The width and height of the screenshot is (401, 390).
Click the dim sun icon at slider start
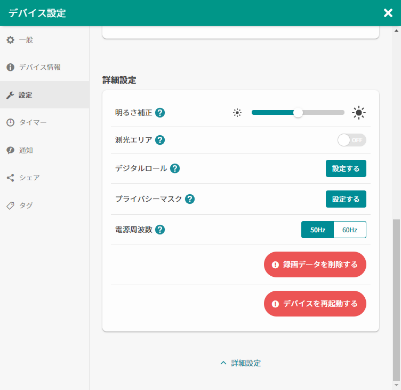[x=237, y=113]
